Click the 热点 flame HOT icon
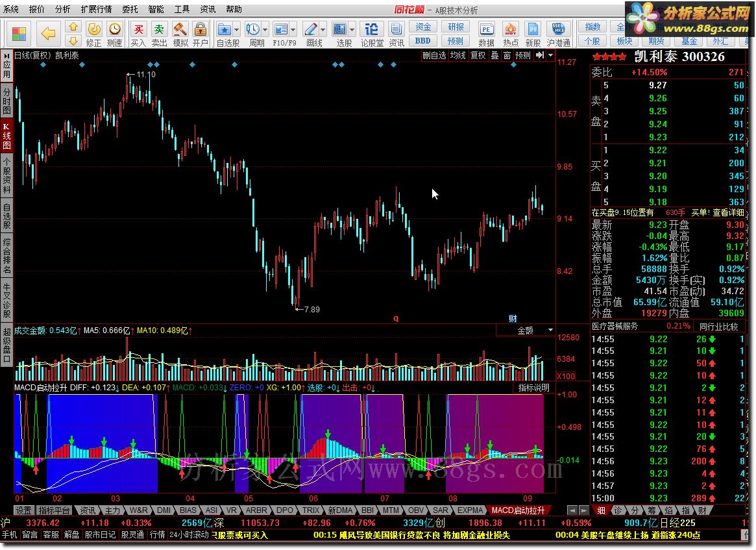 511,29
